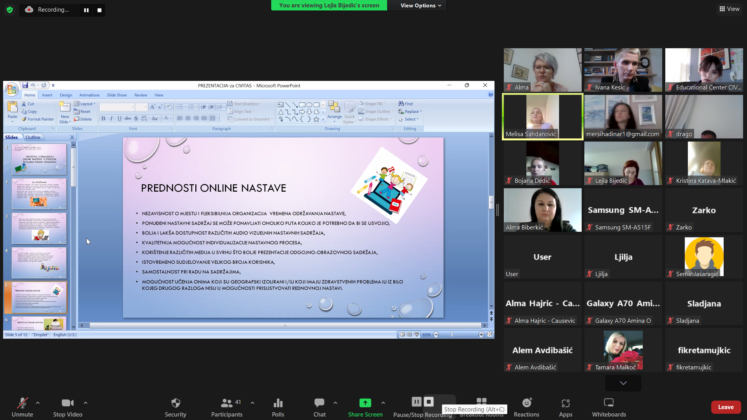Leave the meeting
The height and width of the screenshot is (420, 747).
point(726,407)
